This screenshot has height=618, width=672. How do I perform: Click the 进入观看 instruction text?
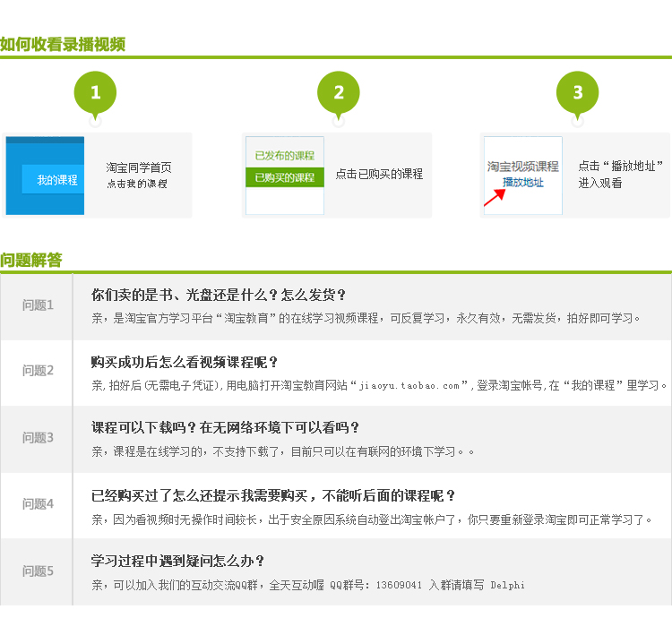pyautogui.click(x=600, y=183)
